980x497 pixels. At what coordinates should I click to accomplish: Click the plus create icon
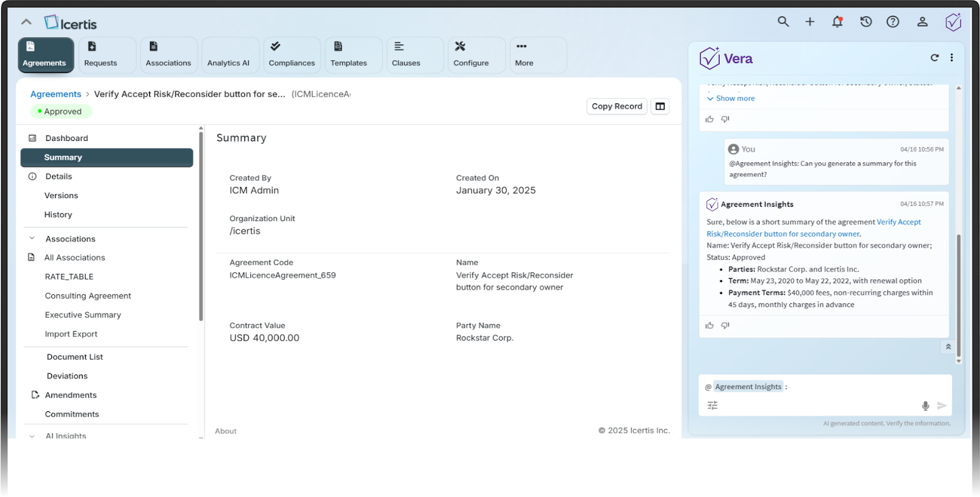tap(810, 21)
